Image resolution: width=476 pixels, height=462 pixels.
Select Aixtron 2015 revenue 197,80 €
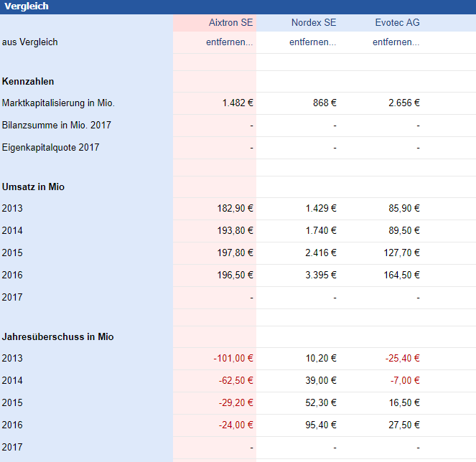[x=235, y=253]
